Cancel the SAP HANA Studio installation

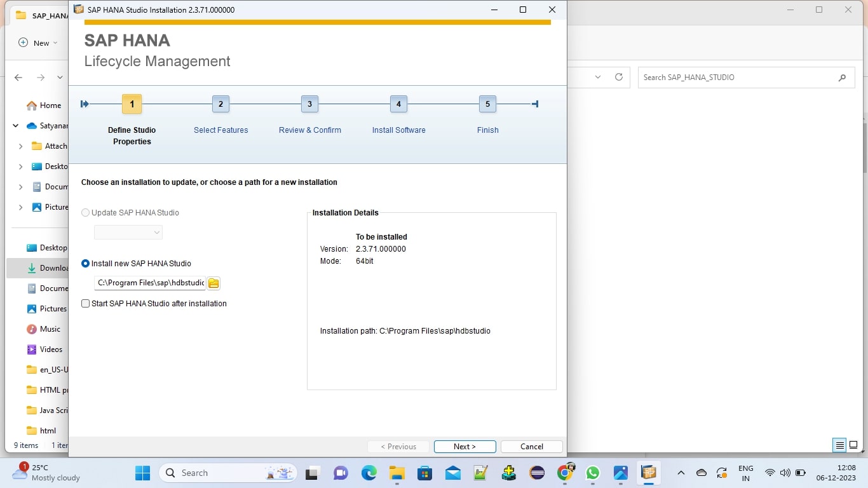click(531, 446)
